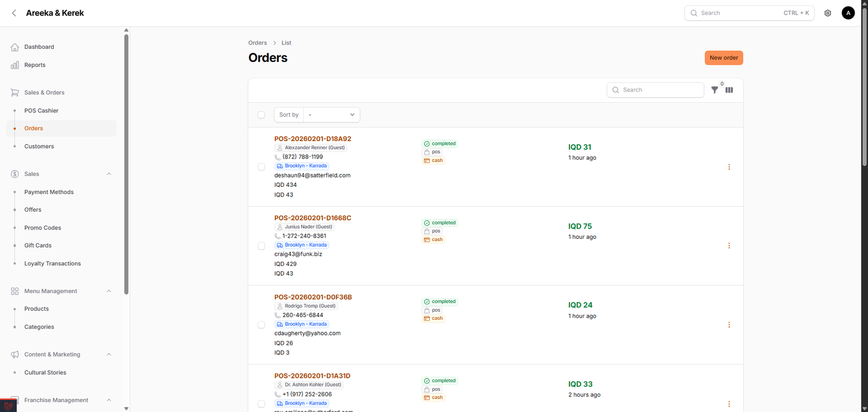This screenshot has height=412, width=868.
Task: Toggle the select-all orders checkbox
Action: (261, 115)
